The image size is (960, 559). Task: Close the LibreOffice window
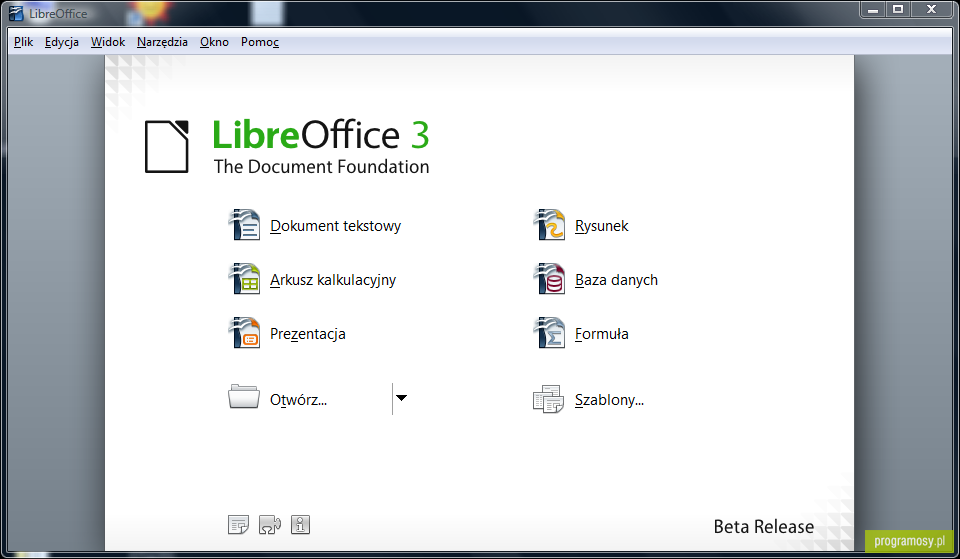(932, 10)
